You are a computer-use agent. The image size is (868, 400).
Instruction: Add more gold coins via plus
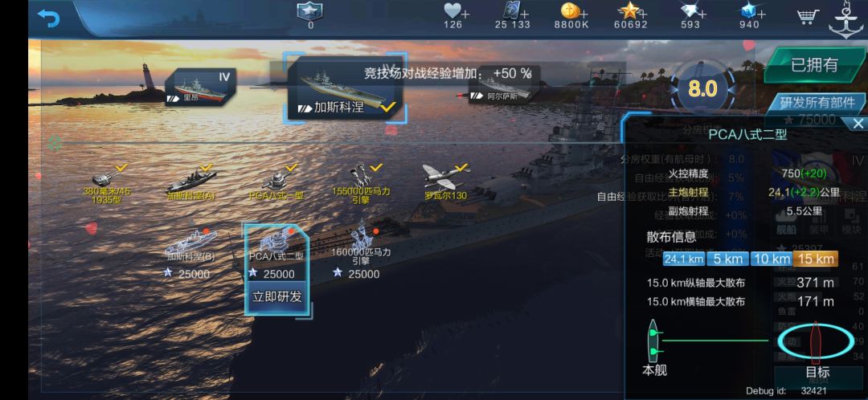584,14
